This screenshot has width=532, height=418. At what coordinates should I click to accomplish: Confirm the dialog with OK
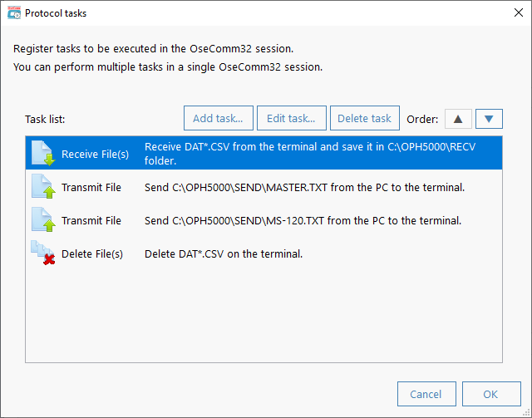tap(491, 394)
